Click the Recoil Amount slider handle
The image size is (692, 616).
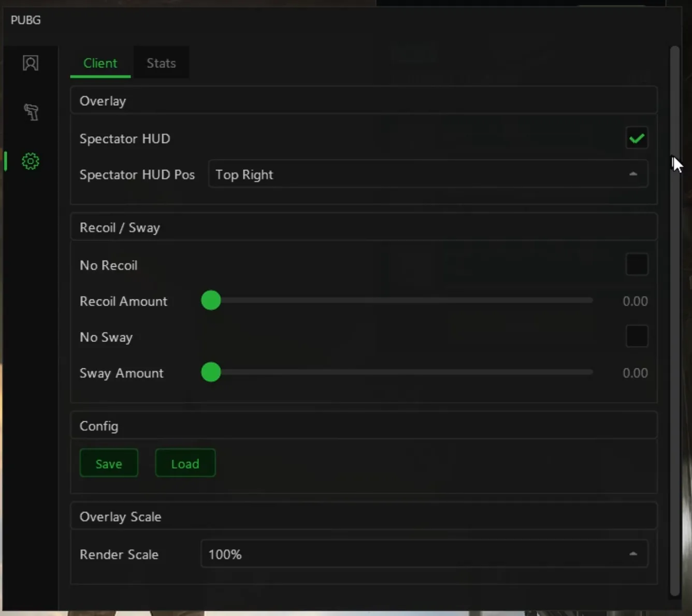point(211,300)
